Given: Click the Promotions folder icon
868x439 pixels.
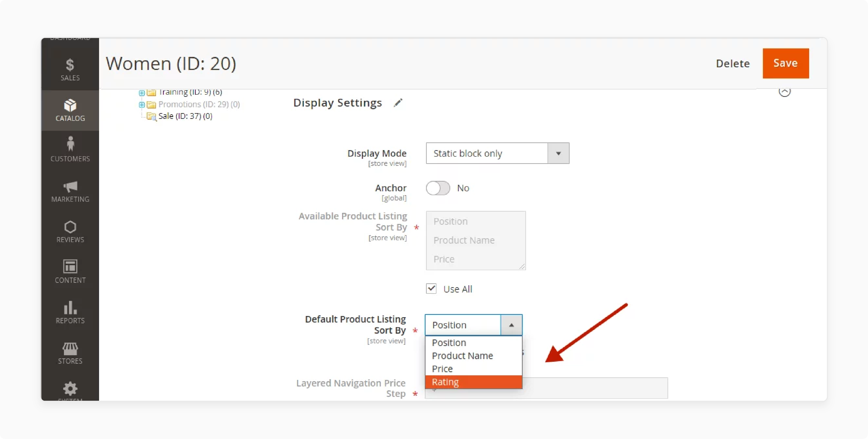Looking at the screenshot, I should coord(152,105).
